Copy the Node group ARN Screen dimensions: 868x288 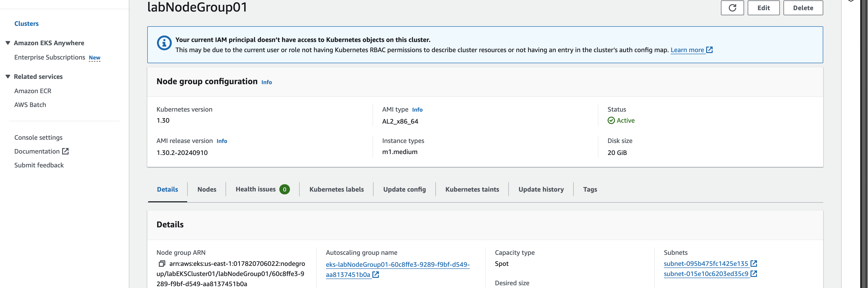pyautogui.click(x=162, y=263)
